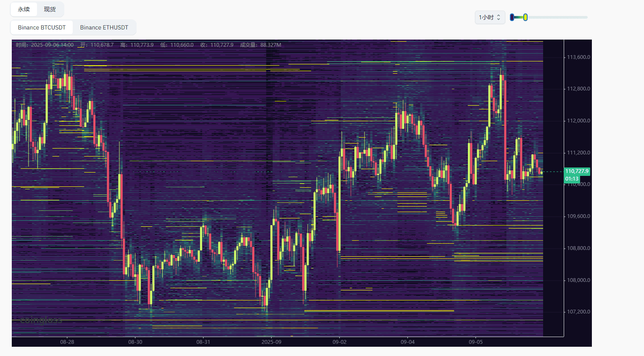The width and height of the screenshot is (644, 356).
Task: Click the 110,727.9 current price label
Action: (x=577, y=171)
